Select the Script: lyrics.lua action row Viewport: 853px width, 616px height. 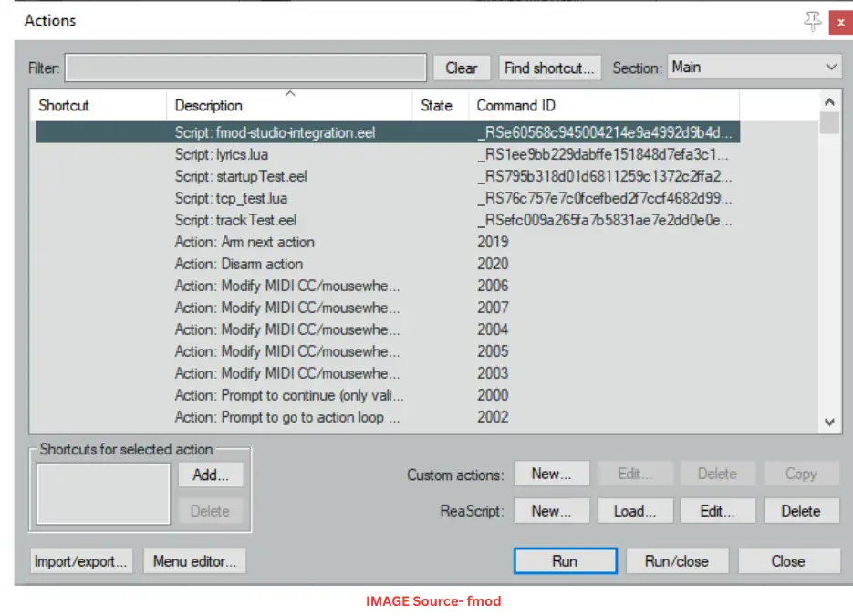pos(222,155)
